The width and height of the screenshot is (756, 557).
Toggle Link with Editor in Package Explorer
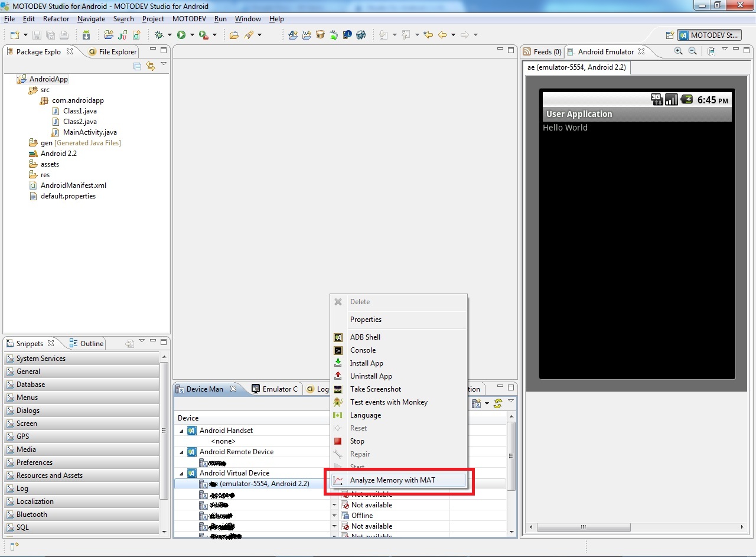coord(151,66)
